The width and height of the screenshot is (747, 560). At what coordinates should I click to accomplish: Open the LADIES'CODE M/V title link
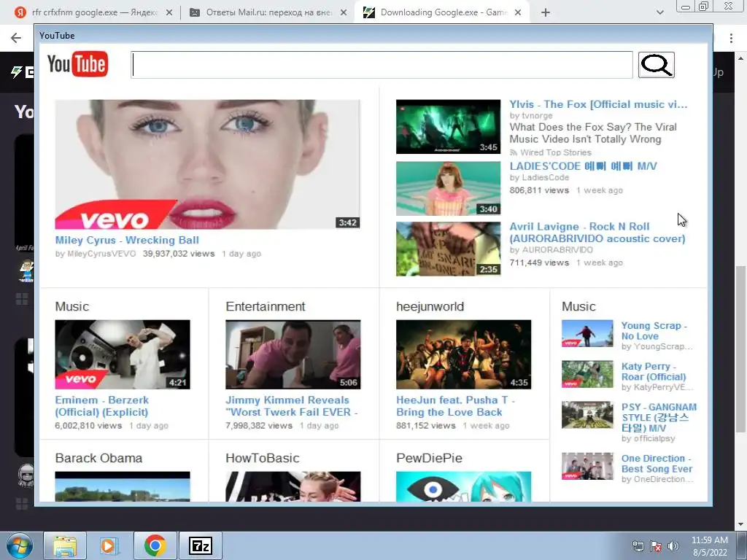pos(583,166)
